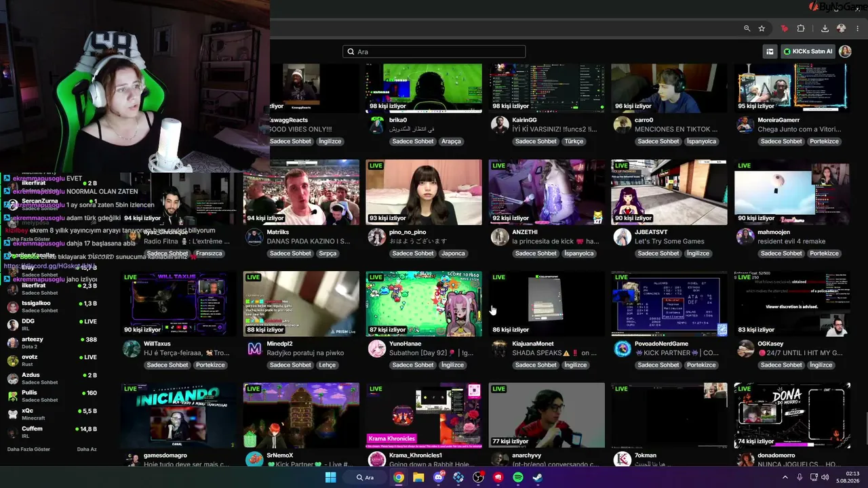This screenshot has width=868, height=488.
Task: Click the OGKasey channel avatar
Action: 745,348
